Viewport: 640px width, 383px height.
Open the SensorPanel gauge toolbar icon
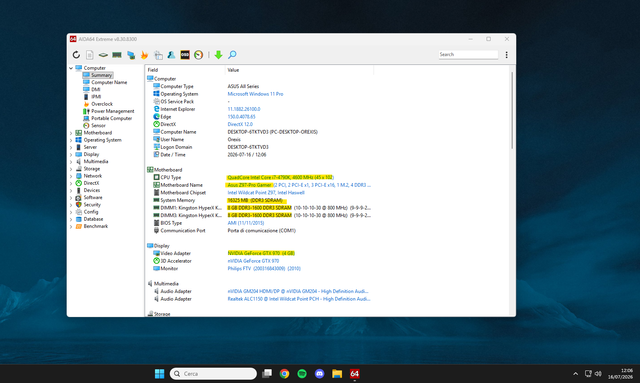click(x=199, y=55)
